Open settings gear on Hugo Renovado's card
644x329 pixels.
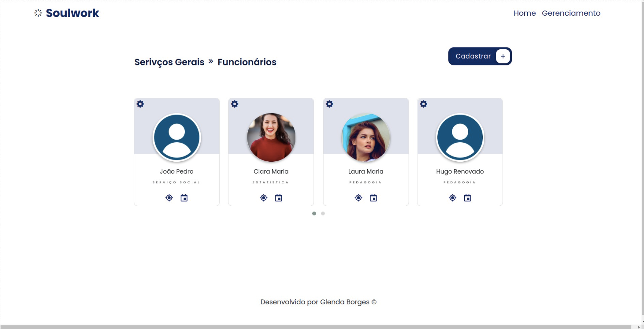click(423, 104)
